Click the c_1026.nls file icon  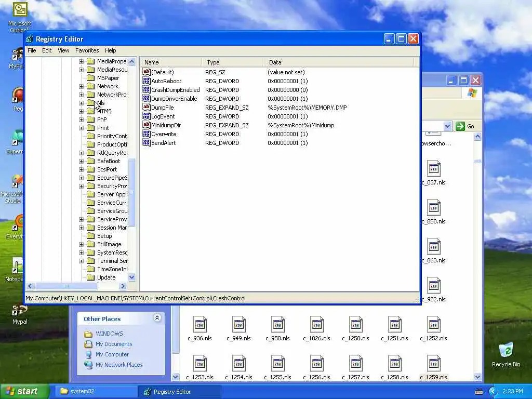click(317, 324)
